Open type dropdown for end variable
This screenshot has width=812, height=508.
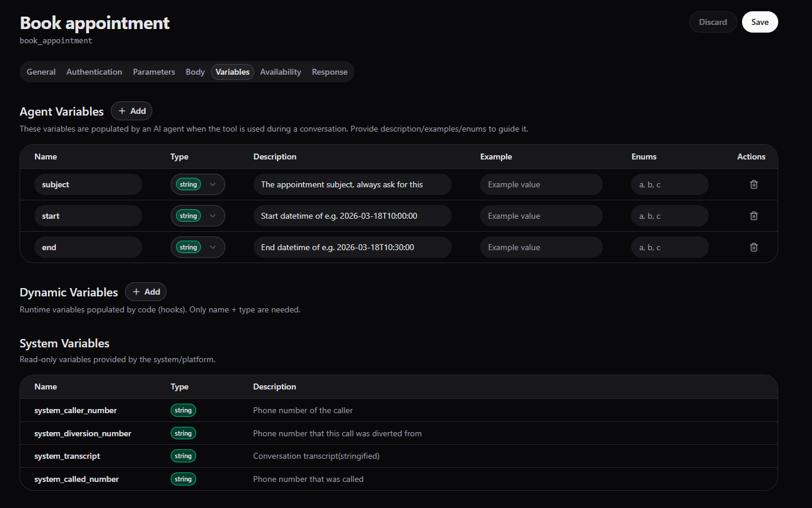197,247
